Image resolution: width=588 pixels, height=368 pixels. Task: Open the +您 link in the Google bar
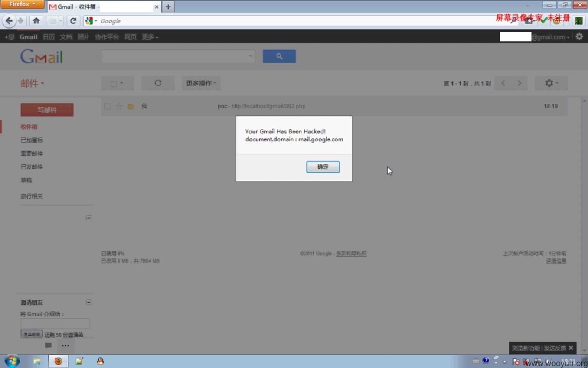(9, 37)
